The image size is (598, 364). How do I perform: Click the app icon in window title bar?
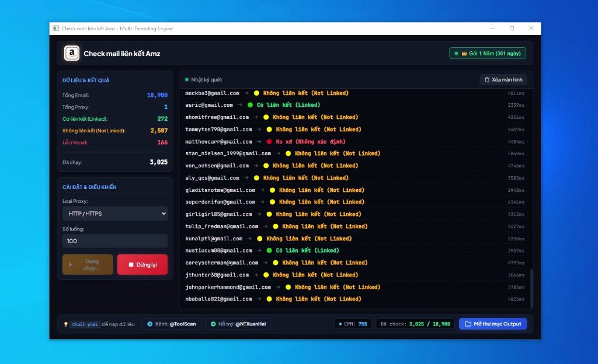click(56, 28)
